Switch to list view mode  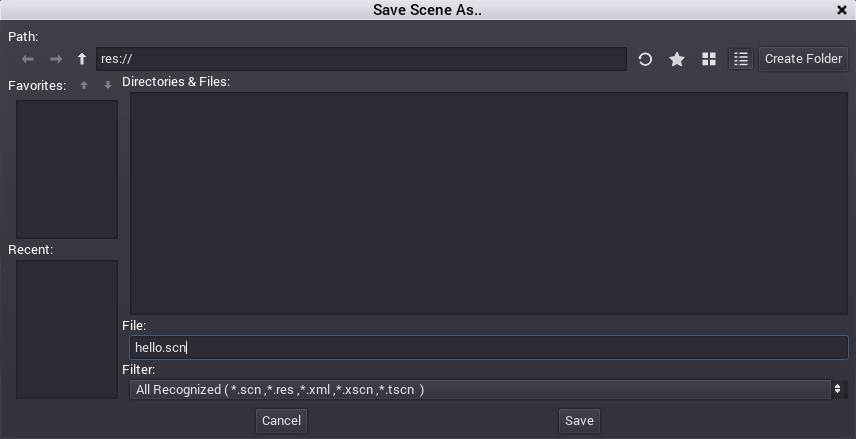[740, 59]
